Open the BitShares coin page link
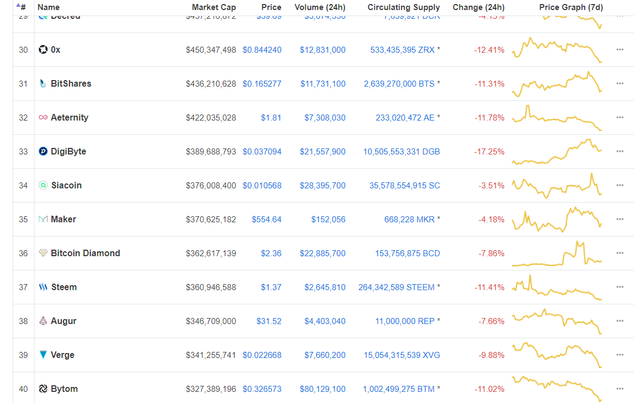The height and width of the screenshot is (403, 640). point(71,84)
